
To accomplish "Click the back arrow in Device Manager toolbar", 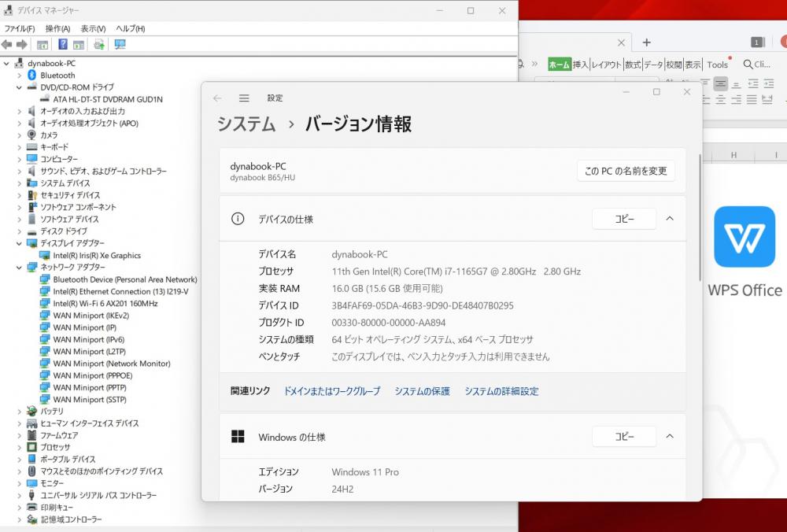I will 7,45.
